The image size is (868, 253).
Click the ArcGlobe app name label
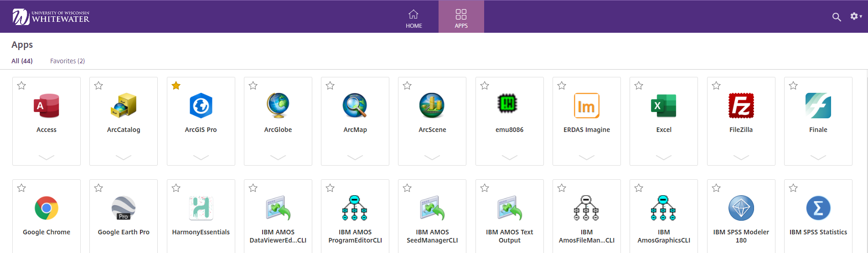pyautogui.click(x=278, y=130)
